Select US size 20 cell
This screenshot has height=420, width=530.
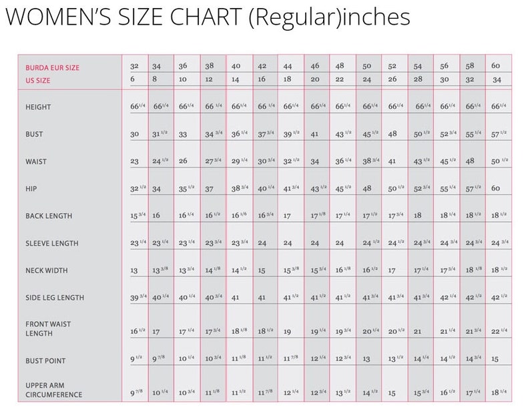click(315, 79)
